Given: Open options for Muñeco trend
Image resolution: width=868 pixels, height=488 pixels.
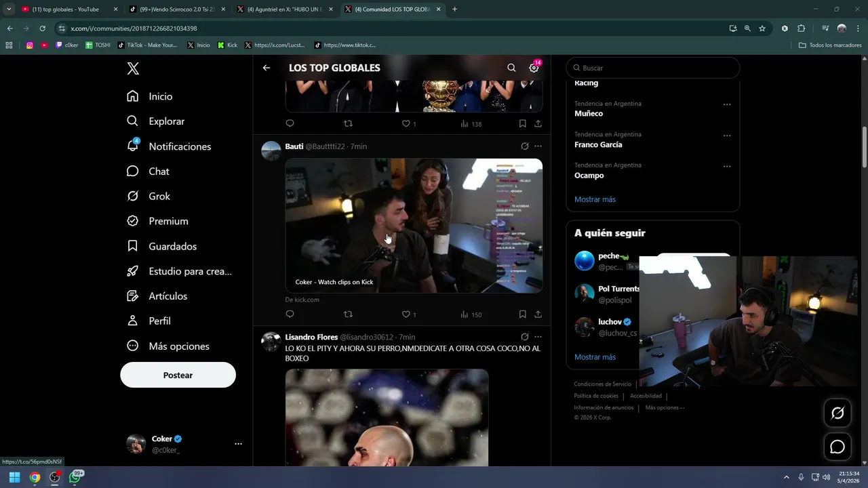Looking at the screenshot, I should 727,105.
